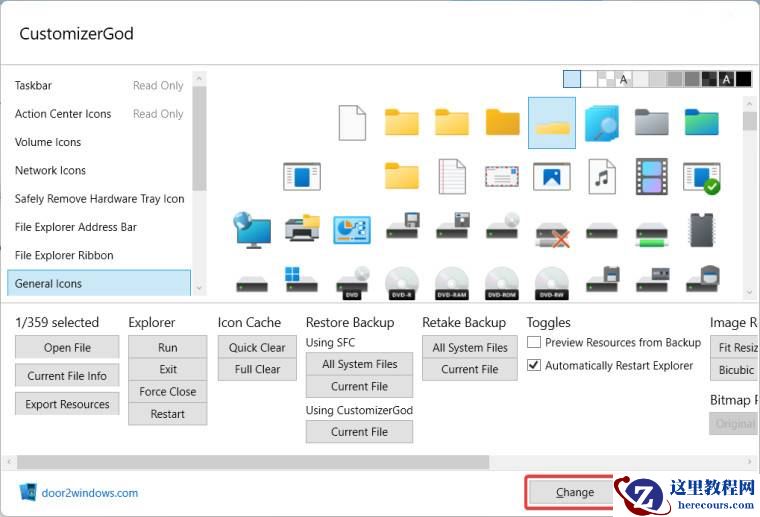Pick the dark swatch with letter A

tap(726, 79)
